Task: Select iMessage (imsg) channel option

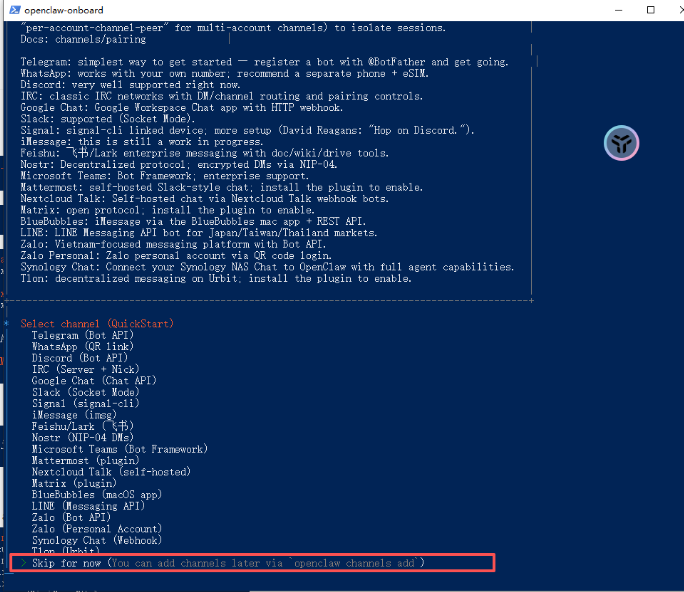Action: (x=74, y=414)
